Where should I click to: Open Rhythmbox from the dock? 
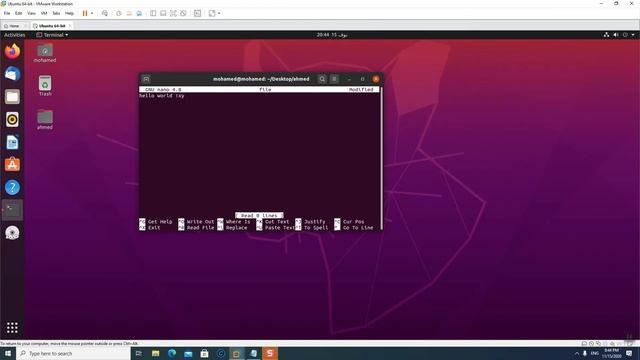[12, 120]
